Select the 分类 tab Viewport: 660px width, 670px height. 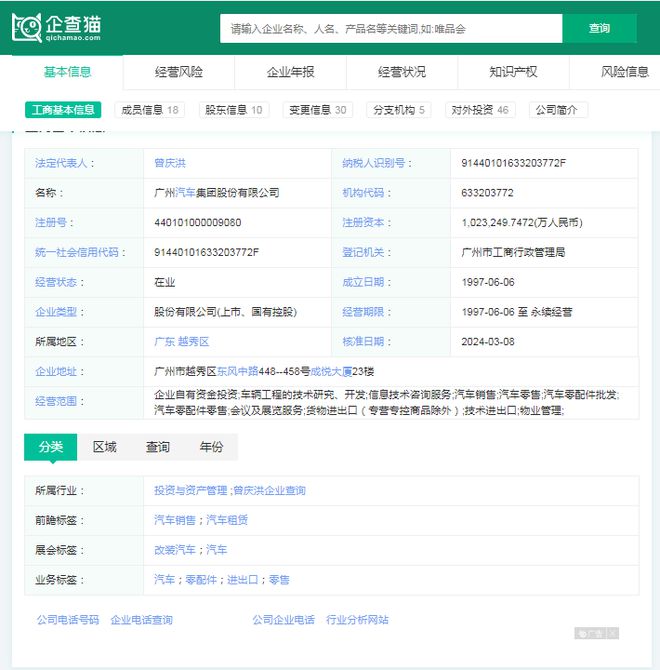pyautogui.click(x=50, y=447)
